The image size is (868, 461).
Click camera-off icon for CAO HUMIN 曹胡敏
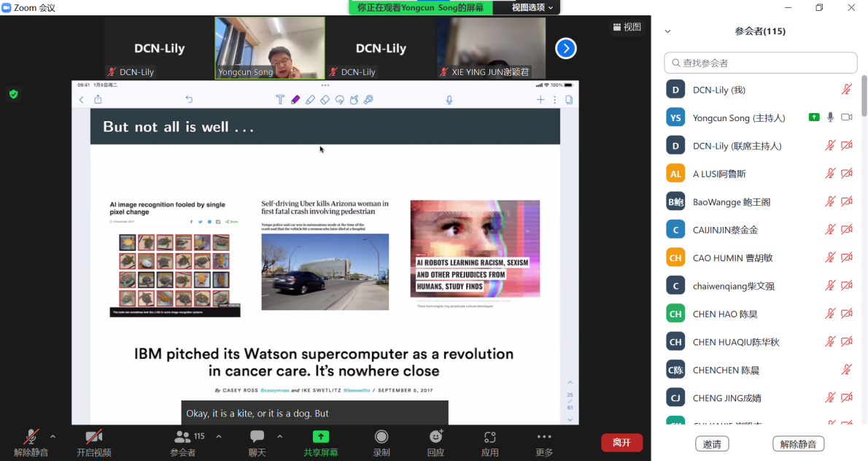coord(846,257)
